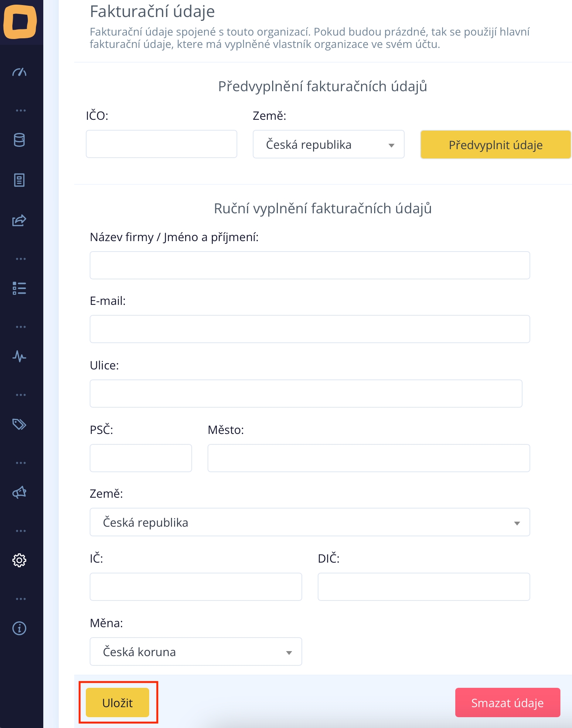Open the task list sidebar icon
The height and width of the screenshot is (728, 572).
pos(19,288)
